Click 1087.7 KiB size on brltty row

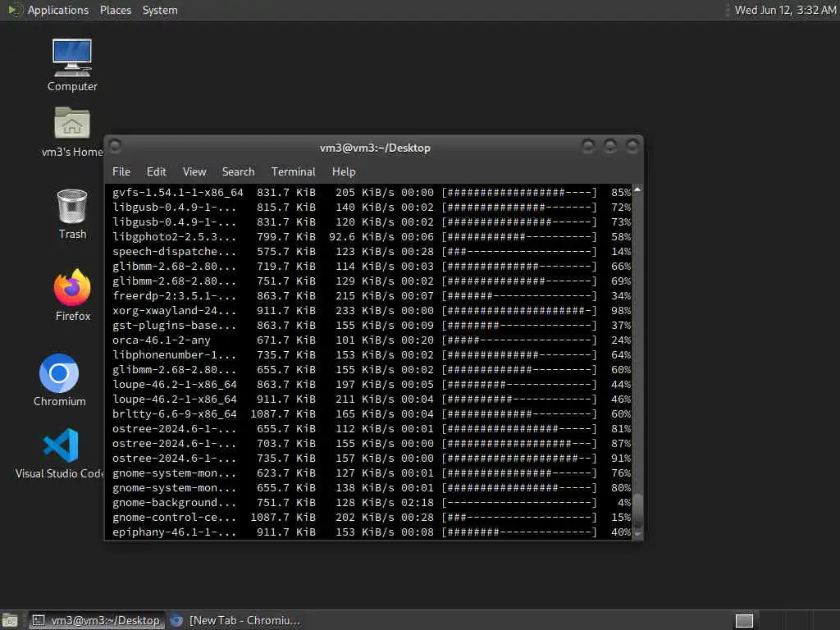283,414
